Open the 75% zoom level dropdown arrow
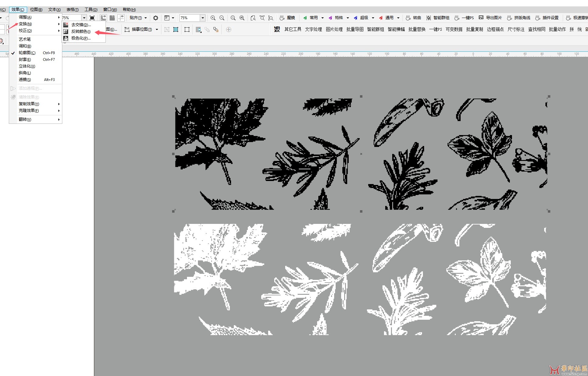 coord(203,18)
